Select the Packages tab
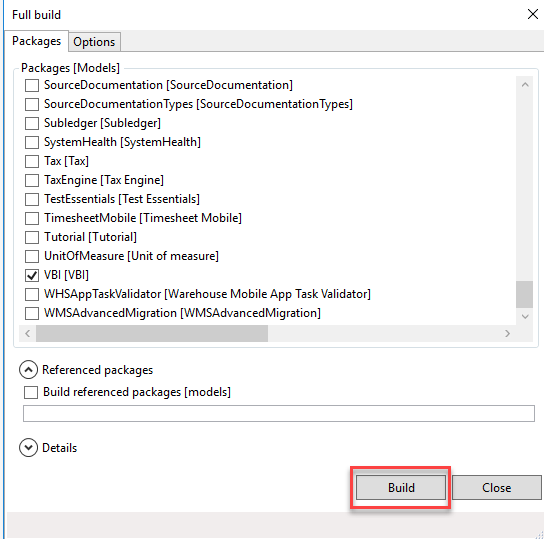The height and width of the screenshot is (539, 544). [x=36, y=41]
